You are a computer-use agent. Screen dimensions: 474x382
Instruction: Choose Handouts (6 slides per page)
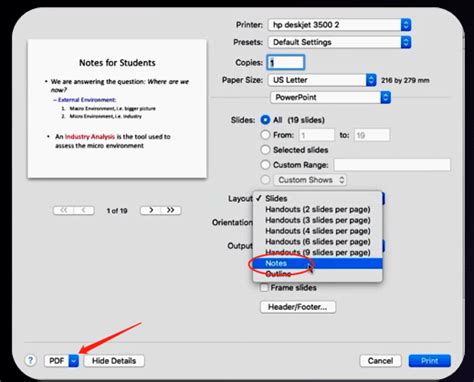[318, 241]
